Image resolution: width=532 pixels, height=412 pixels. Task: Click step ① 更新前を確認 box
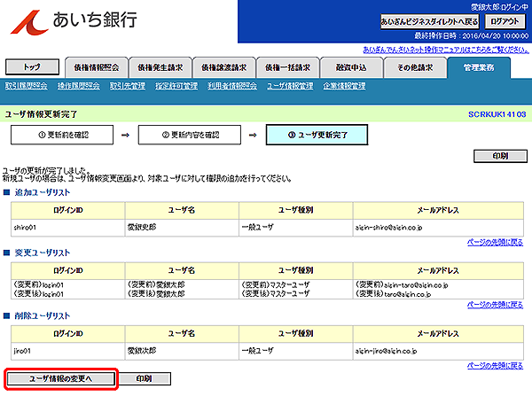(62, 135)
